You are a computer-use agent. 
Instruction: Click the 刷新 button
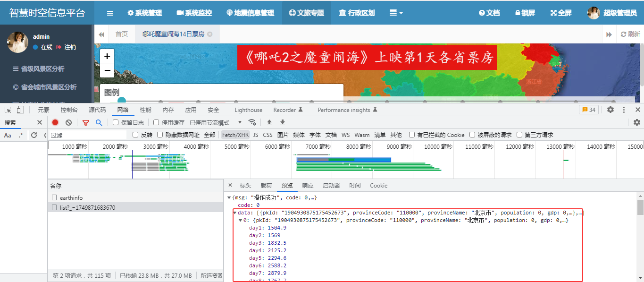630,34
